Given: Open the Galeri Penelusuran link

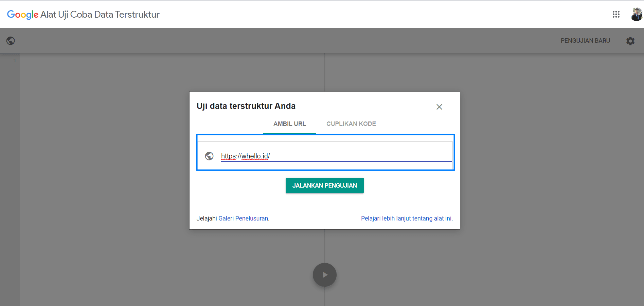Looking at the screenshot, I should click(x=243, y=218).
